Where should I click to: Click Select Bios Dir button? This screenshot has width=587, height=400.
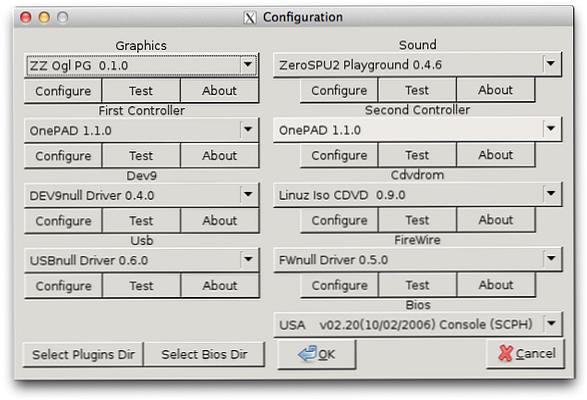tap(204, 354)
